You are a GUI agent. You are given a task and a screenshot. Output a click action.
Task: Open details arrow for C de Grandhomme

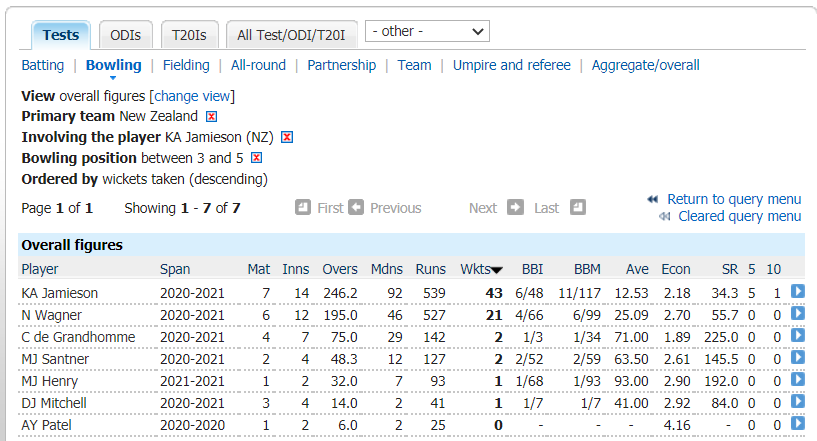tap(797, 336)
